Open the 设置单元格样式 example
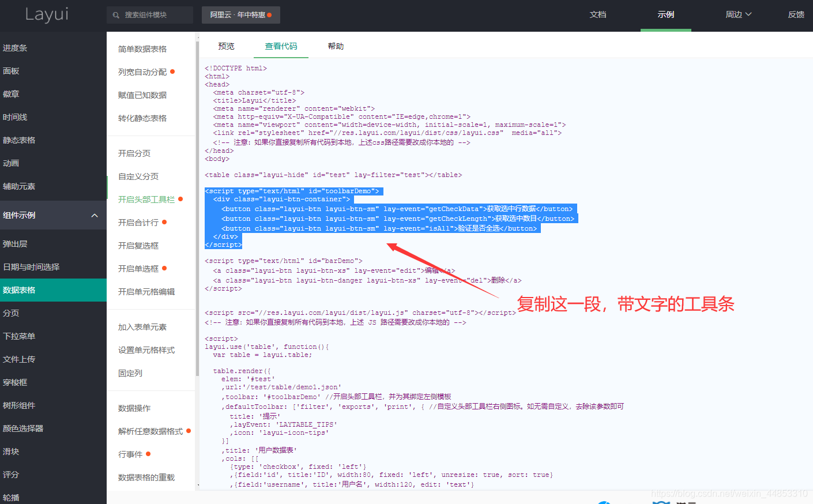Viewport: 813px width, 504px height. pos(146,350)
